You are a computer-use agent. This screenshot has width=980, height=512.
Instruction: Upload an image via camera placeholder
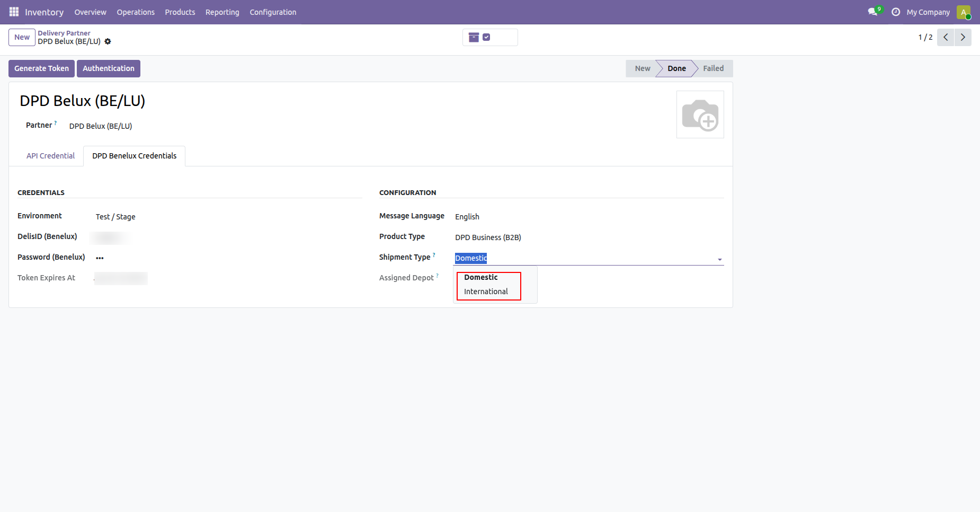point(700,114)
